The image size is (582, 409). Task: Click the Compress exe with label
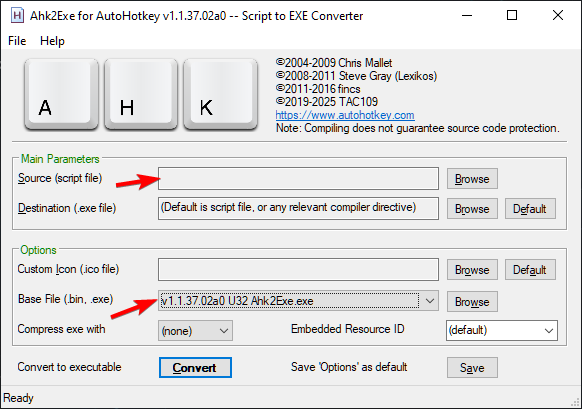click(61, 329)
